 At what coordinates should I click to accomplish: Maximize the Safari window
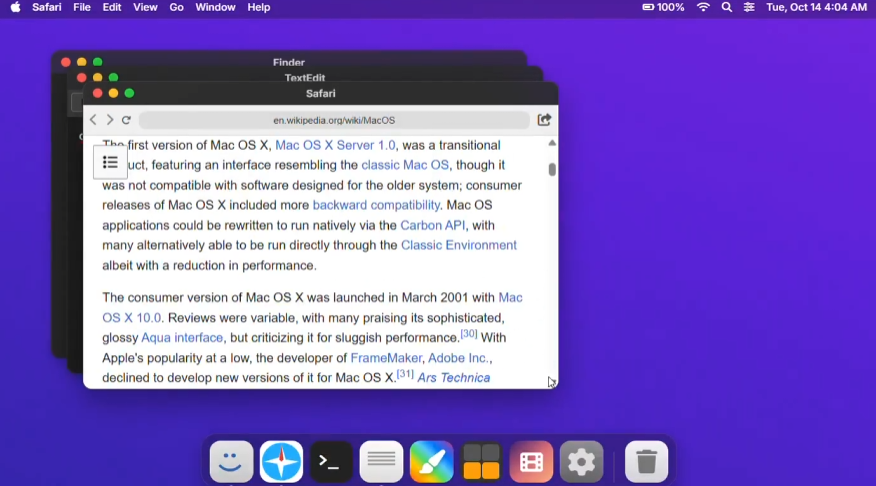[x=129, y=93]
